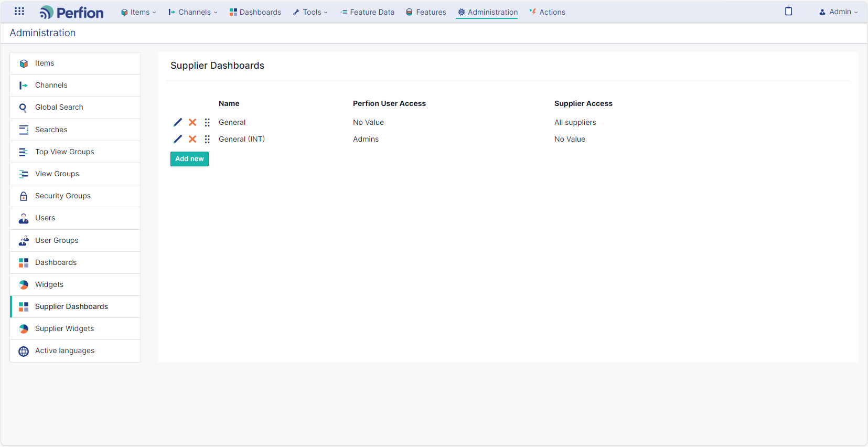Click the Dashboards tiles icon in sidebar
The height and width of the screenshot is (447, 868).
tap(24, 263)
